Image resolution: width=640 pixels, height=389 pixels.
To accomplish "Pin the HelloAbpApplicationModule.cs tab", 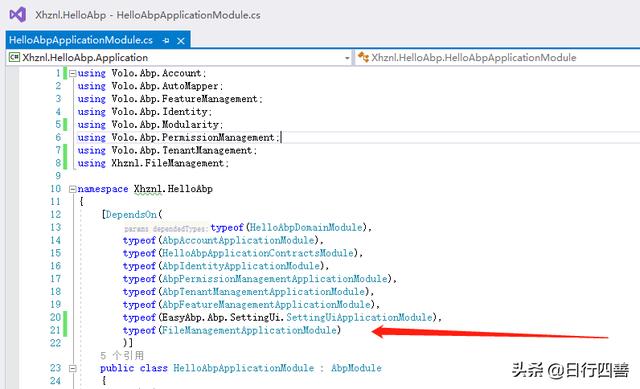I will 166,40.
